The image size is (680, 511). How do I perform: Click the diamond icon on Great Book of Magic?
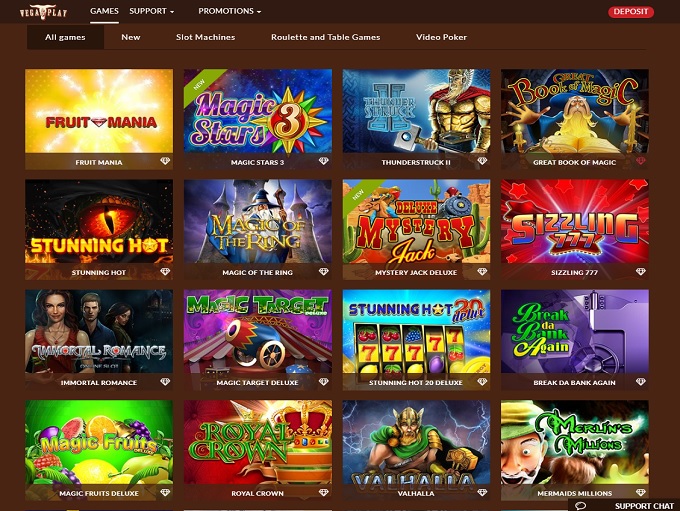point(641,161)
